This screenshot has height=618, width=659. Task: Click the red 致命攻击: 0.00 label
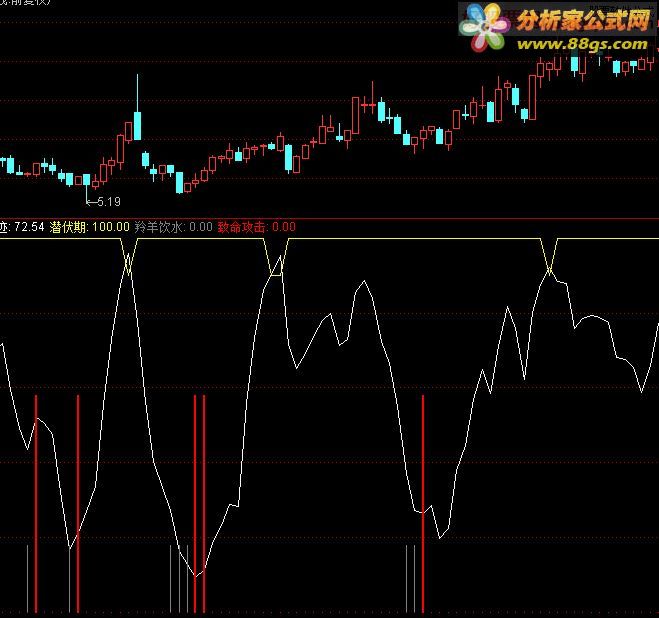tap(256, 227)
